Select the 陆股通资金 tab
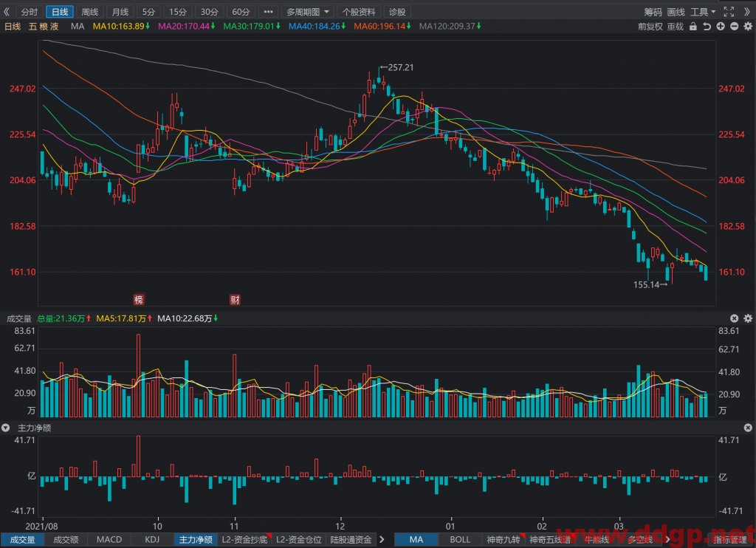The width and height of the screenshot is (756, 548). click(351, 540)
